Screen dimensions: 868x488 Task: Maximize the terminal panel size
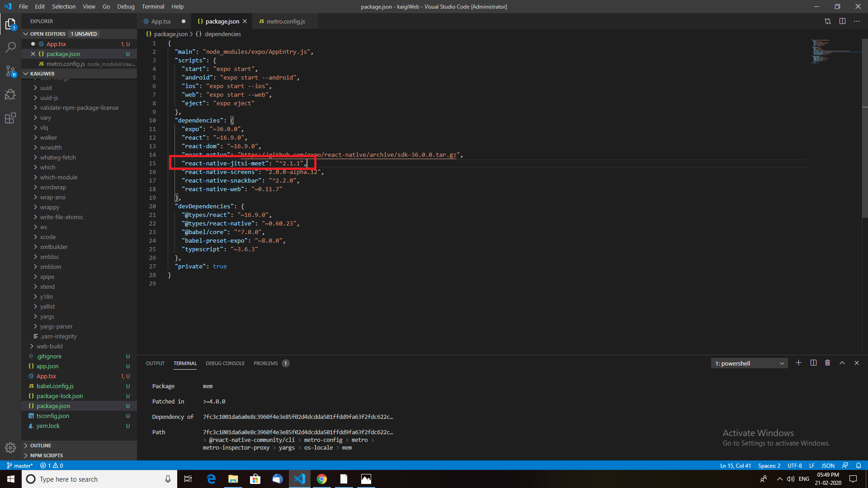pyautogui.click(x=842, y=363)
